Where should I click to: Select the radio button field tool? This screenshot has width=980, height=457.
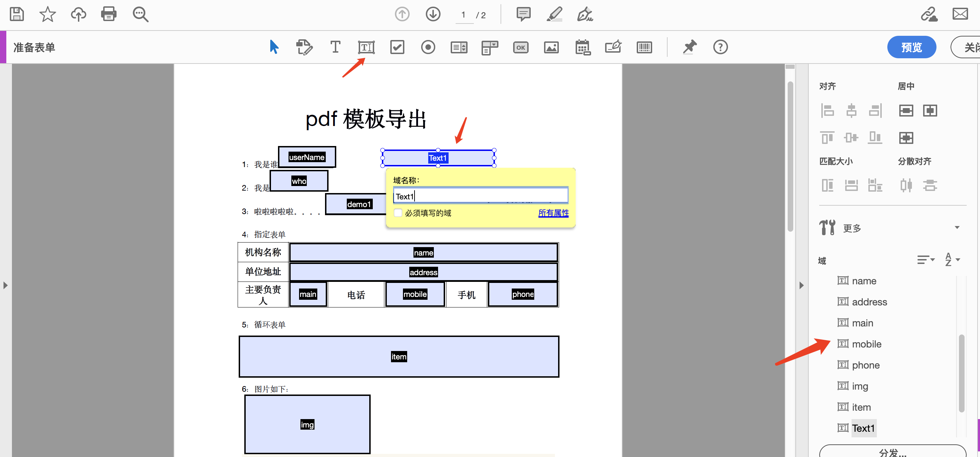coord(428,47)
